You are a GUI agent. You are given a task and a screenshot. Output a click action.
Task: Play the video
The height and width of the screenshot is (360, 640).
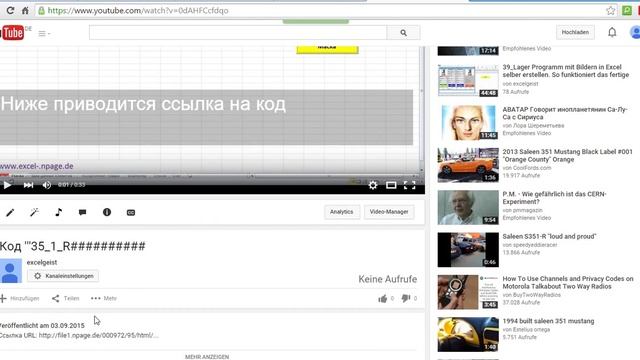[7, 185]
